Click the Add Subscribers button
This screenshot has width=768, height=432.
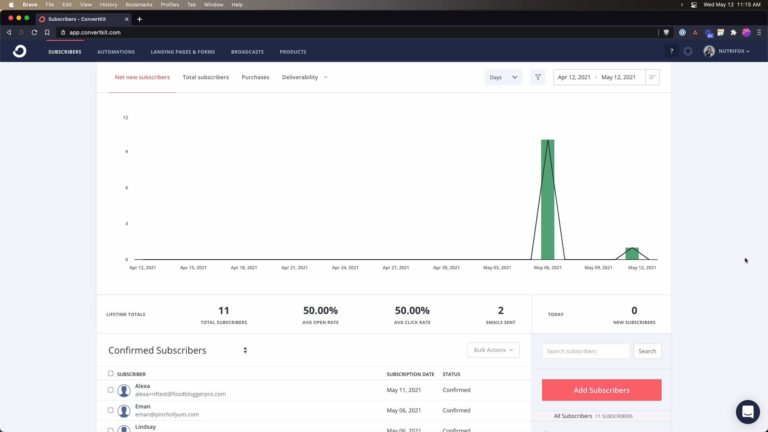601,390
